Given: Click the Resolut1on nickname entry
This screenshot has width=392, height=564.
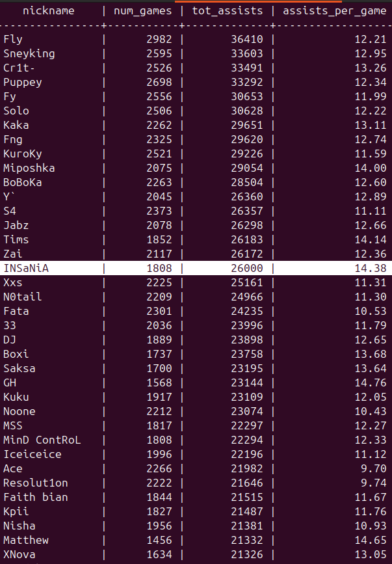Looking at the screenshot, I should [x=36, y=483].
